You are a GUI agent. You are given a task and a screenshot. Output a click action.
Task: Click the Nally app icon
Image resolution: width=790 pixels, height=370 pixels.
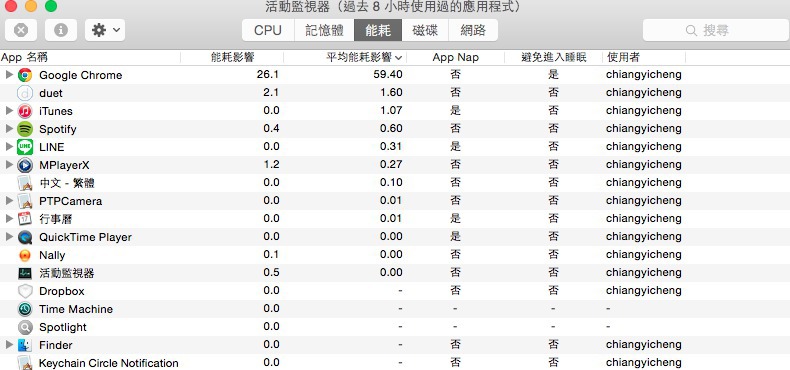tap(25, 255)
